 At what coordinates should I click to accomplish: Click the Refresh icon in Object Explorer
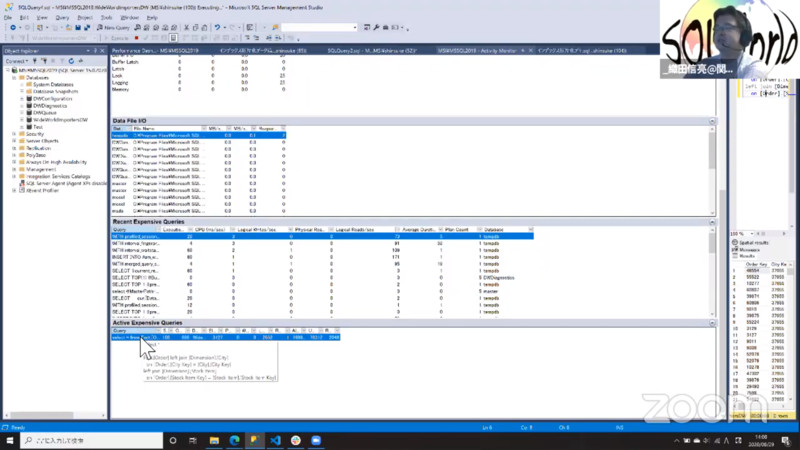point(71,61)
